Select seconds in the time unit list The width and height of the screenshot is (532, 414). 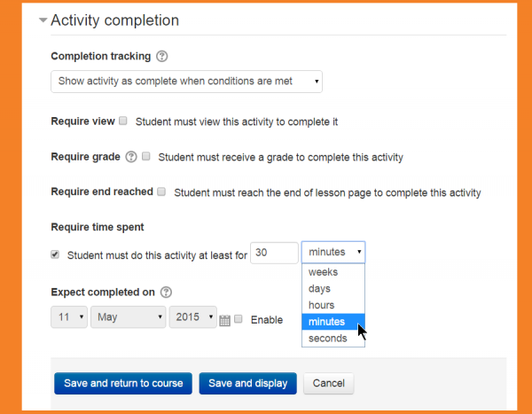(327, 338)
